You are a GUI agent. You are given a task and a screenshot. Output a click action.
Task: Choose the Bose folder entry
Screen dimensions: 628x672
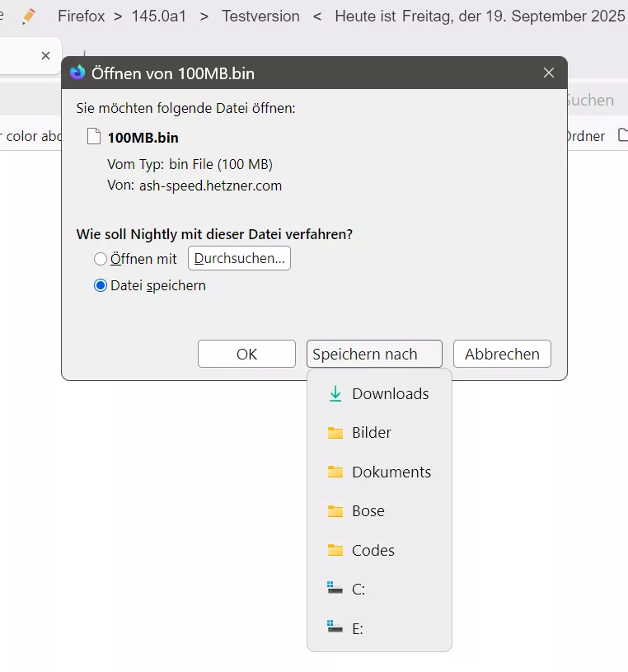(380, 511)
